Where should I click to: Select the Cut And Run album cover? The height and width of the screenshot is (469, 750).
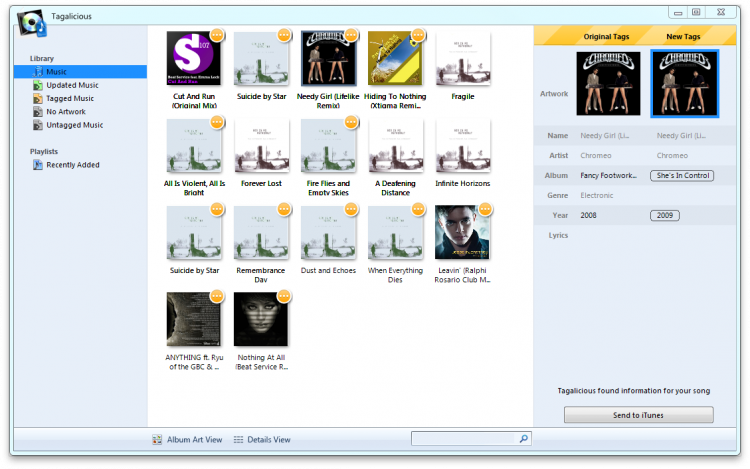(194, 58)
